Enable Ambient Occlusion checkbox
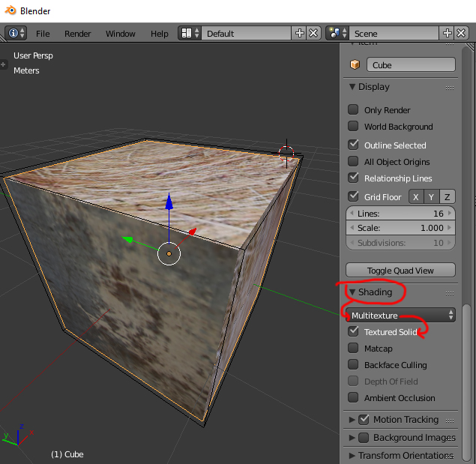The width and height of the screenshot is (476, 464). [x=353, y=397]
